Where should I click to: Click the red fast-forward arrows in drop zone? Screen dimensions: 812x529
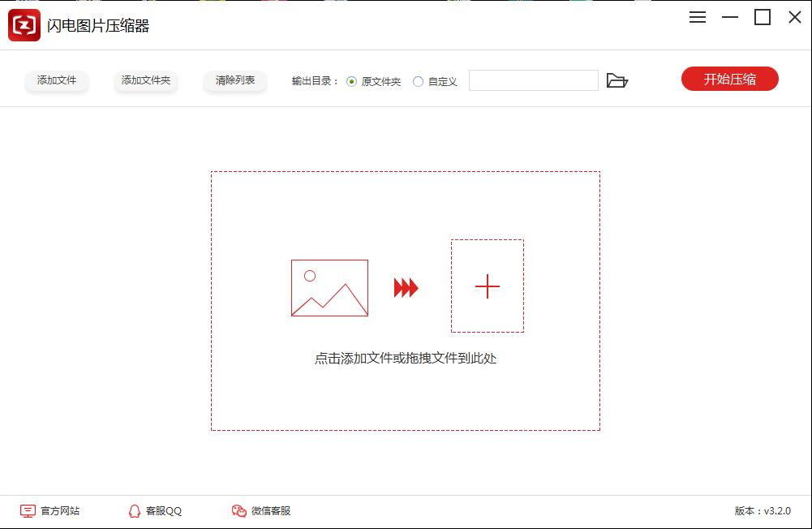tap(406, 286)
